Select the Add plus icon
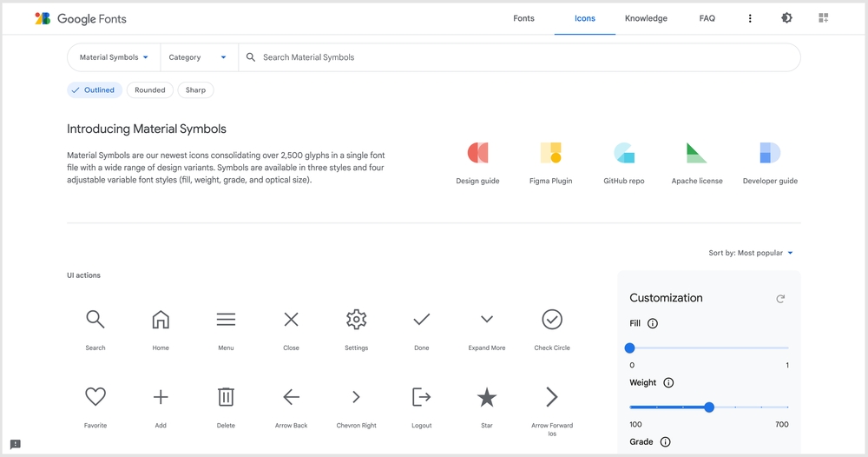 161,397
